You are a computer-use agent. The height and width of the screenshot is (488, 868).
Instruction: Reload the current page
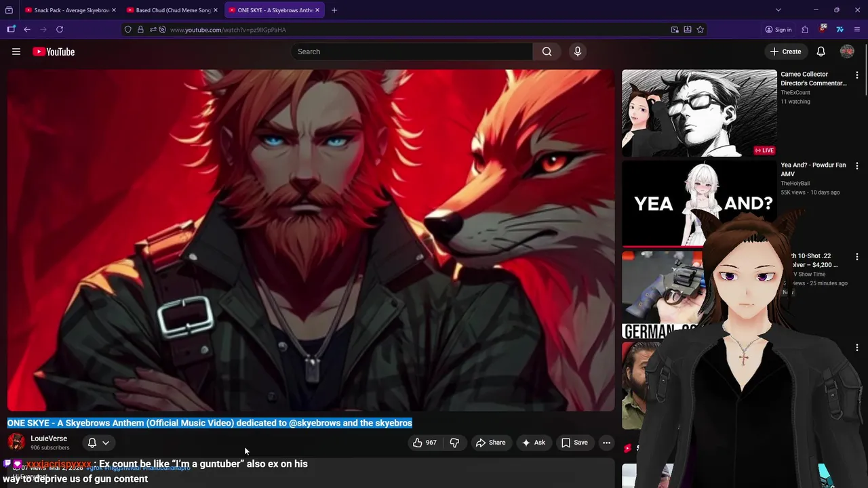click(60, 29)
